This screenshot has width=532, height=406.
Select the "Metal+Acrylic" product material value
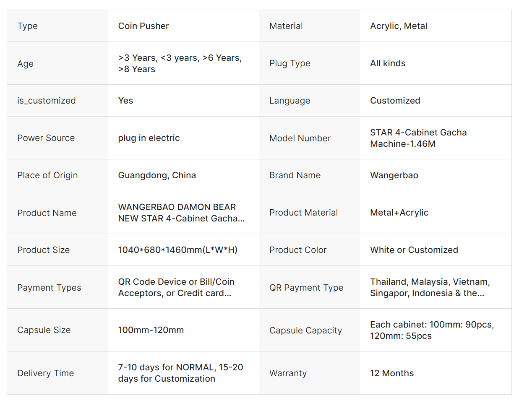399,213
